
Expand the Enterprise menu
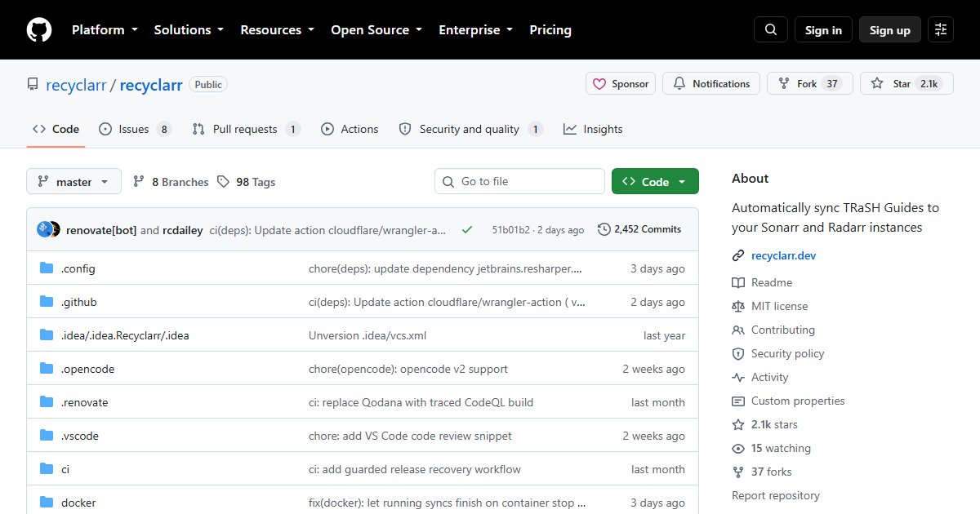(x=476, y=30)
